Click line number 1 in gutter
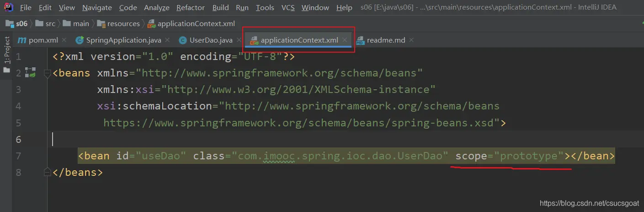Screen dimensions: 644x212 [x=18, y=57]
